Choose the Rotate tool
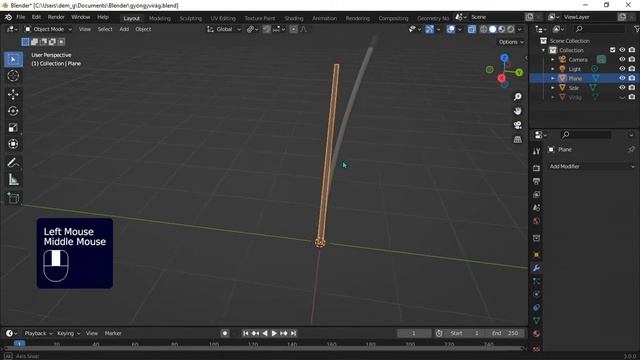The image size is (640, 360). (13, 111)
